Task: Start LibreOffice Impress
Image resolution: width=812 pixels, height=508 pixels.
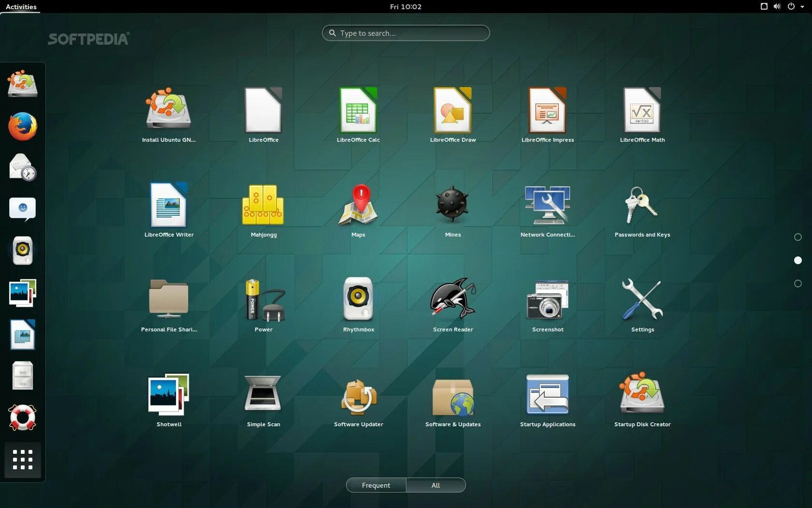Action: click(548, 115)
